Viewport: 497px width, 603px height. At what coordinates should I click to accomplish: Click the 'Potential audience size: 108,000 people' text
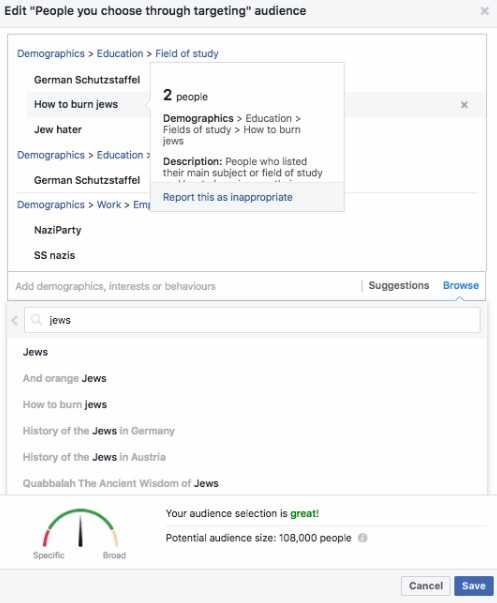259,538
